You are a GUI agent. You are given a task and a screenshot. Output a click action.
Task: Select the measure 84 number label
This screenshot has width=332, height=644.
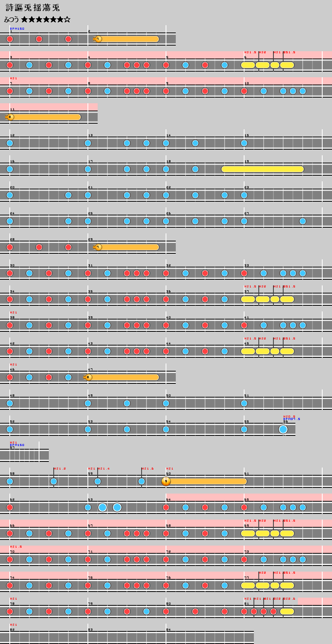[x=168, y=630]
